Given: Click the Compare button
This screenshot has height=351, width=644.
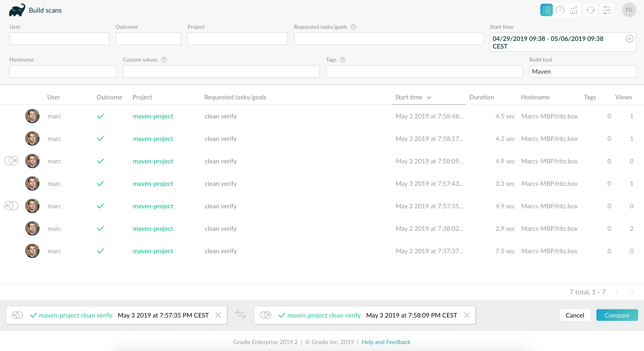Looking at the screenshot, I should 617,315.
